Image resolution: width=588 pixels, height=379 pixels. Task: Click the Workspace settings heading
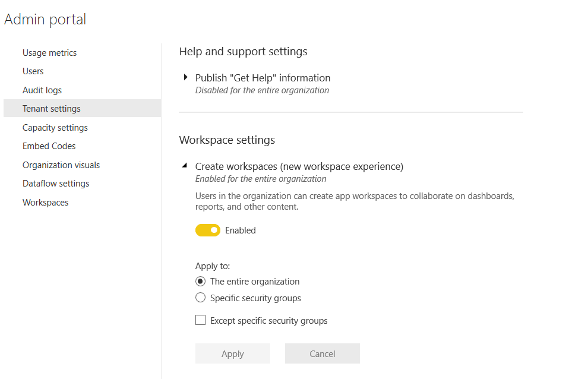227,140
